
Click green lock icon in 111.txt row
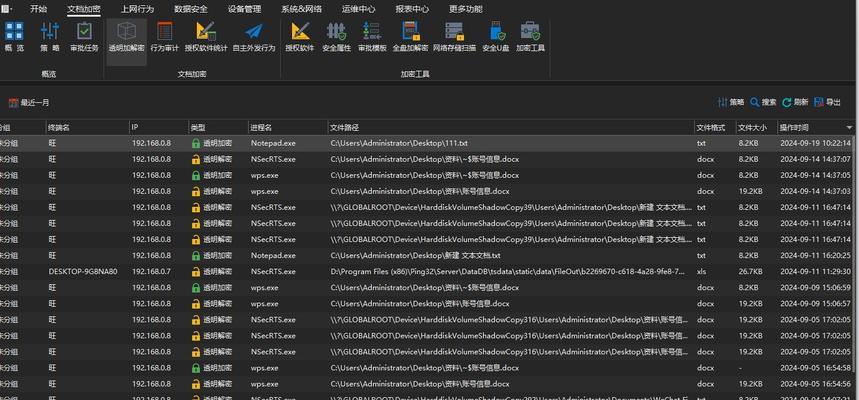coord(196,144)
